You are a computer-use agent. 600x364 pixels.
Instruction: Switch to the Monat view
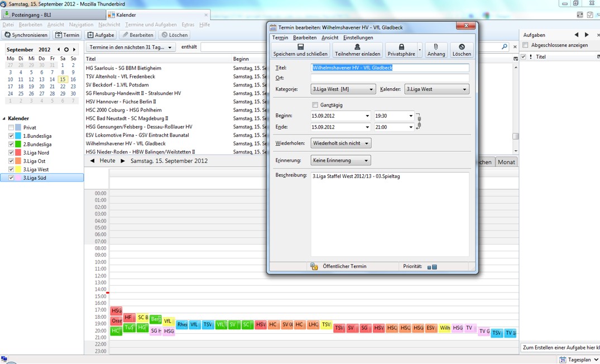tap(506, 162)
